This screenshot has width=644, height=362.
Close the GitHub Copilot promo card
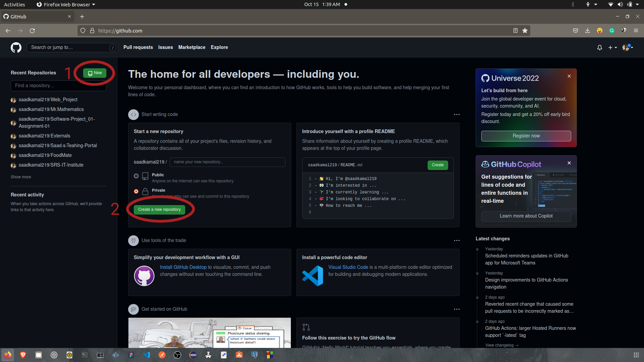569,163
